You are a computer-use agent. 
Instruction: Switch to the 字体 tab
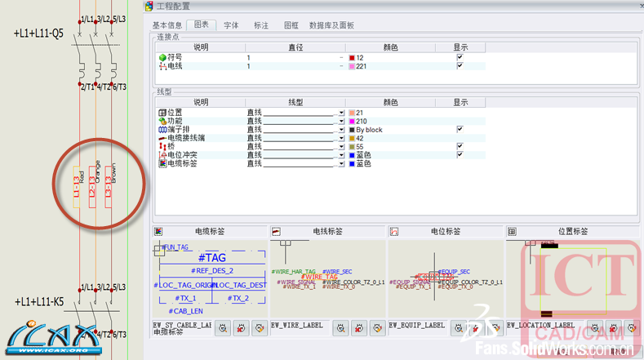pyautogui.click(x=231, y=25)
